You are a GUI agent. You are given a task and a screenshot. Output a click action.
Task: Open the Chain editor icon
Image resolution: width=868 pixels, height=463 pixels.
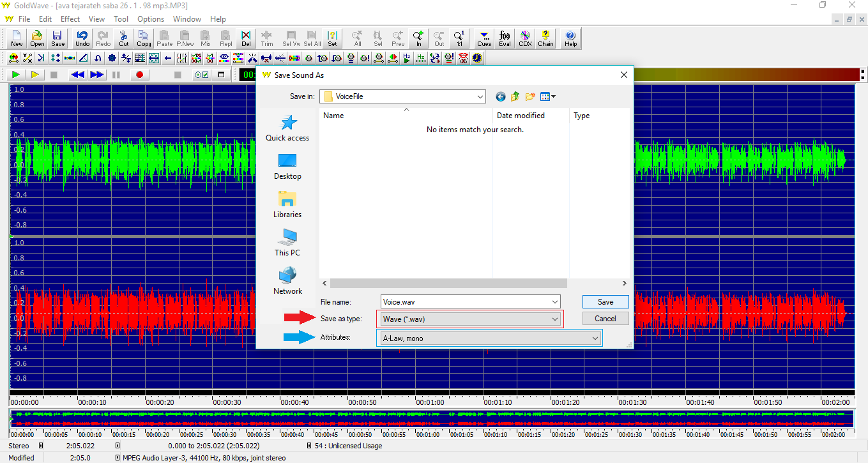click(545, 38)
